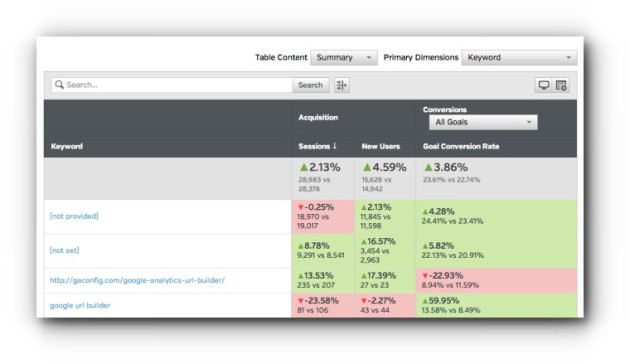Sort by Goal Conversion Rate header
Screen dimensions: 630x364
(x=461, y=146)
